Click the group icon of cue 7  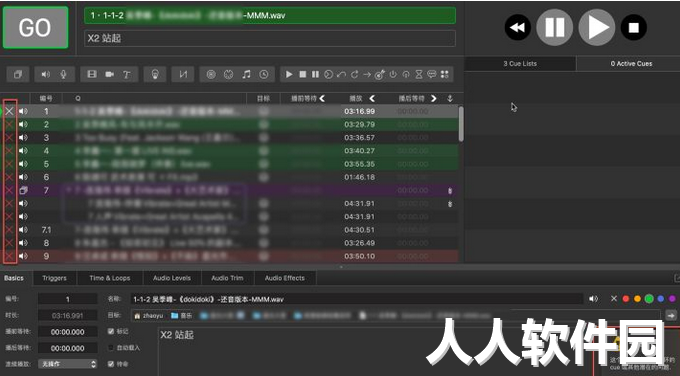[x=23, y=190]
